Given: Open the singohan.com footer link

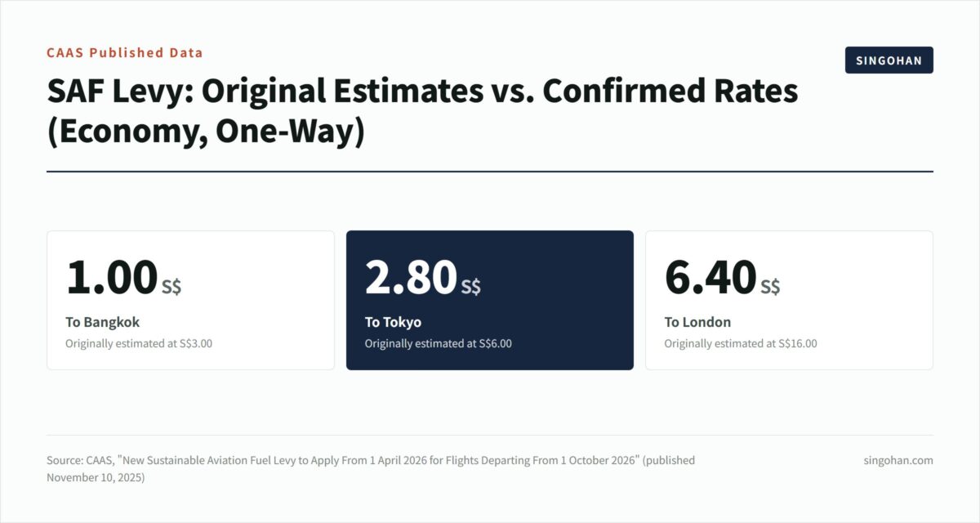Looking at the screenshot, I should point(898,460).
